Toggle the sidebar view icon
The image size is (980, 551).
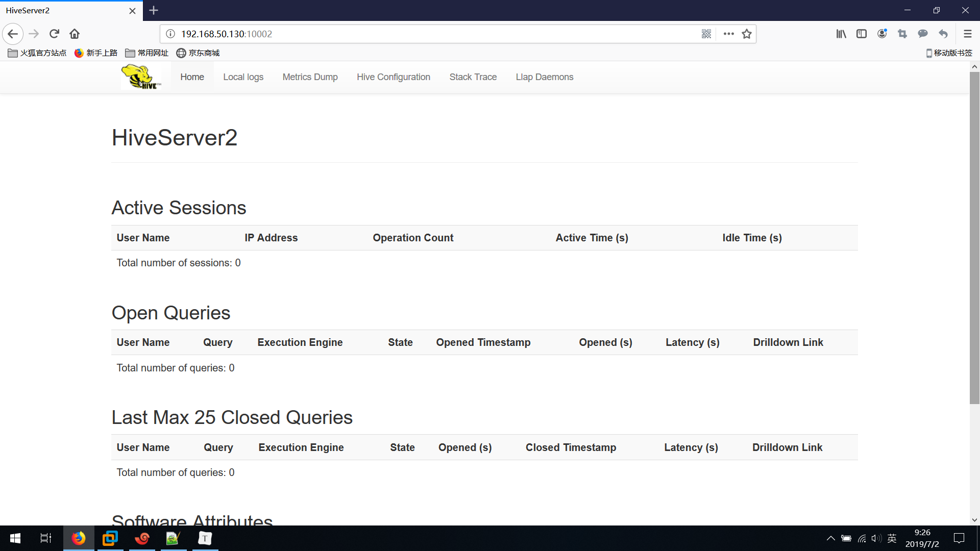tap(862, 34)
